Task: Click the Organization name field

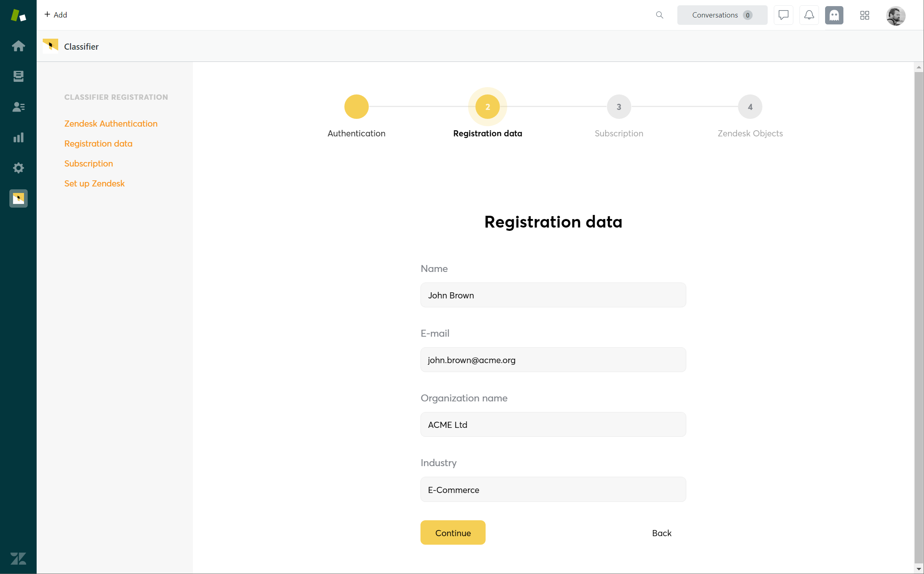Action: [x=553, y=425]
